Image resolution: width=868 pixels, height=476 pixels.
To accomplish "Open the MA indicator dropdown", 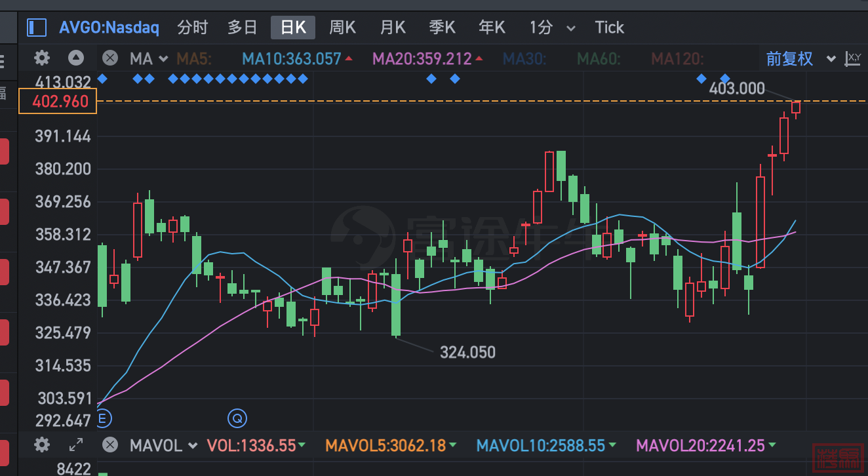I will point(149,59).
